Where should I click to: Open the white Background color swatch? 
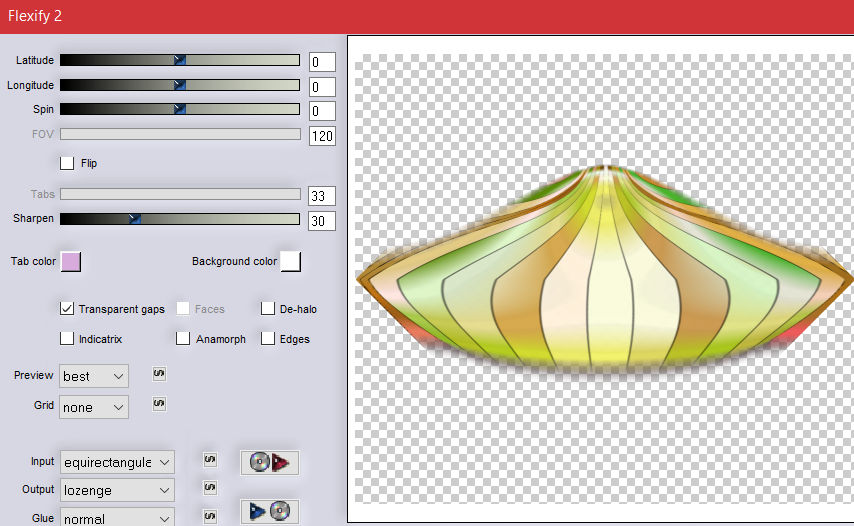pyautogui.click(x=291, y=262)
